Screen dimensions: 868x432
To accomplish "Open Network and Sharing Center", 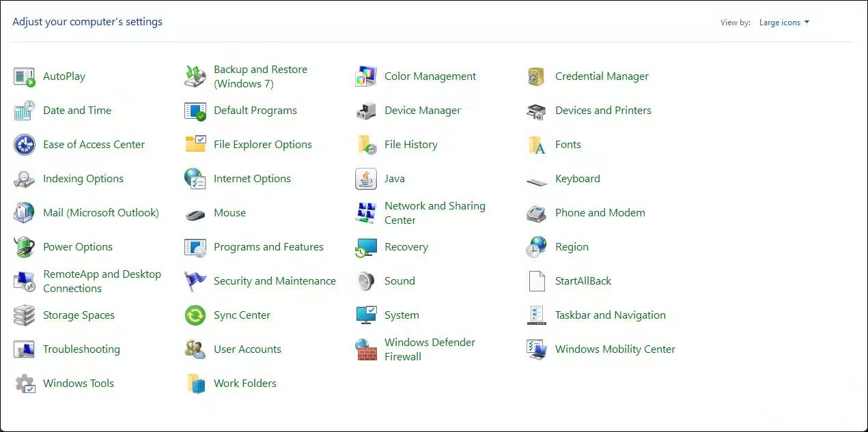I will click(x=435, y=212).
